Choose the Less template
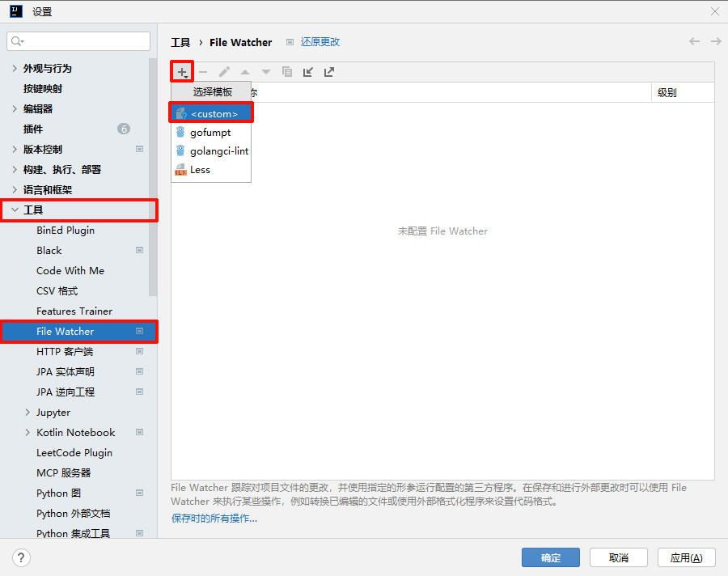 click(x=211, y=170)
